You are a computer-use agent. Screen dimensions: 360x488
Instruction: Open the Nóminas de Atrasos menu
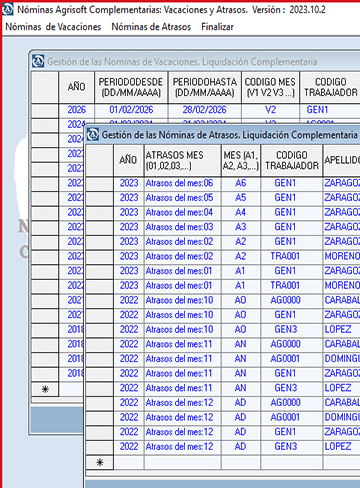[x=151, y=27]
